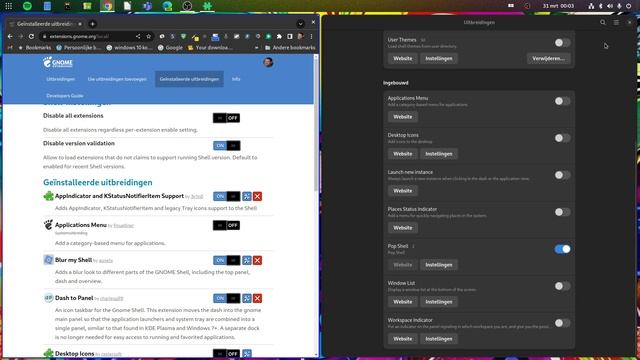The image size is (640, 360).
Task: Open the Chrome browser icon in the panel
Action: tap(107, 6)
